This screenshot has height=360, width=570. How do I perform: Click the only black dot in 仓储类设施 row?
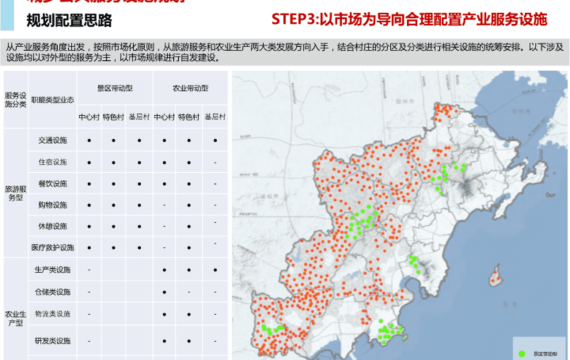click(164, 292)
